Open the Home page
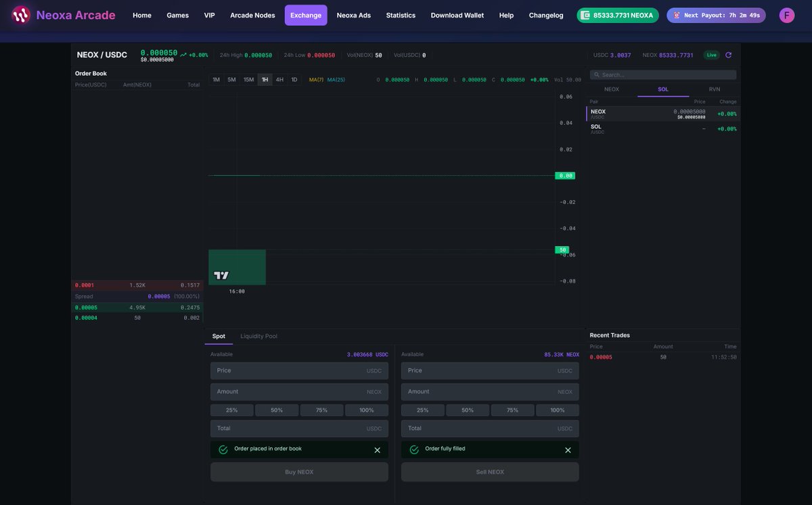The image size is (812, 505). [142, 15]
